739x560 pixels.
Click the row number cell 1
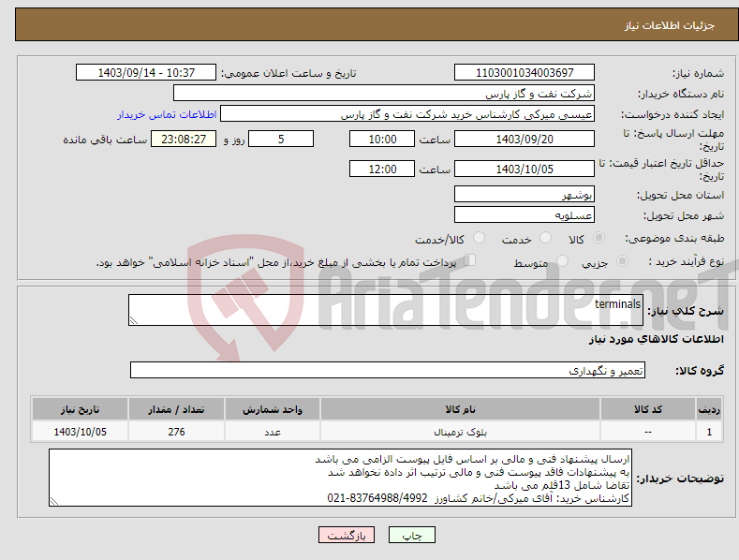point(709,432)
